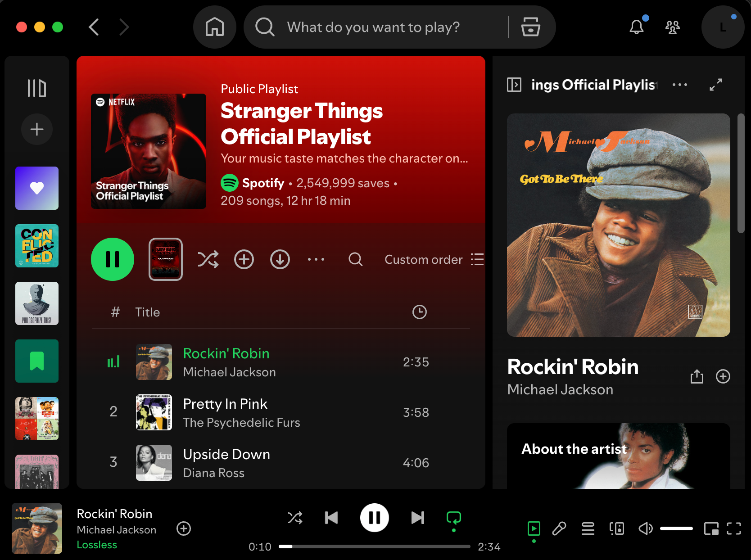This screenshot has width=751, height=560.
Task: Click the search input field
Action: click(x=374, y=27)
